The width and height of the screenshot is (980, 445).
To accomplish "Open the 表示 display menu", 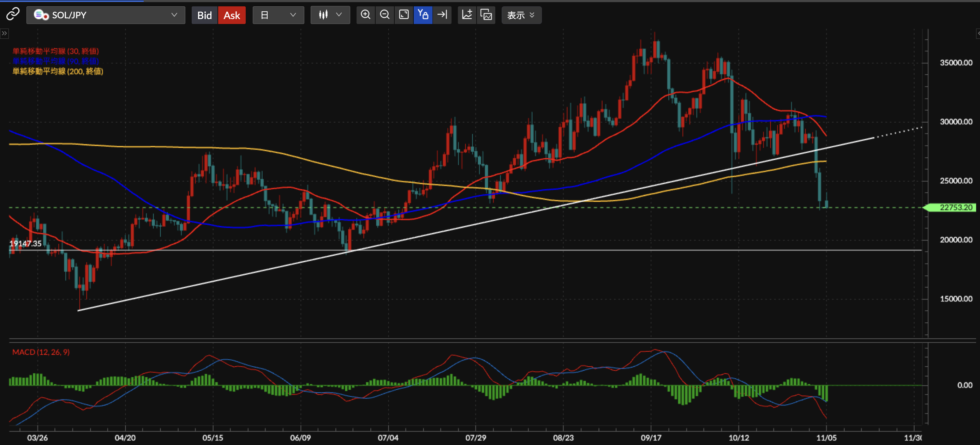I will (x=521, y=15).
